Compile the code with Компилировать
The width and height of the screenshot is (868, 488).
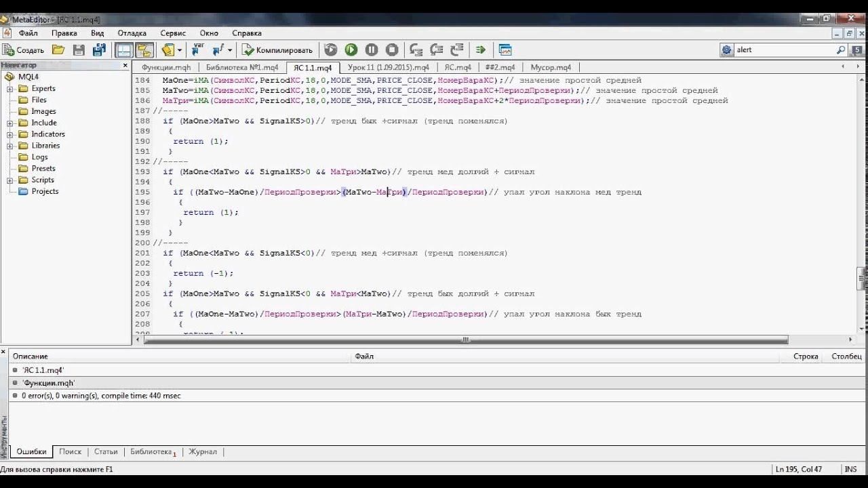tap(278, 49)
